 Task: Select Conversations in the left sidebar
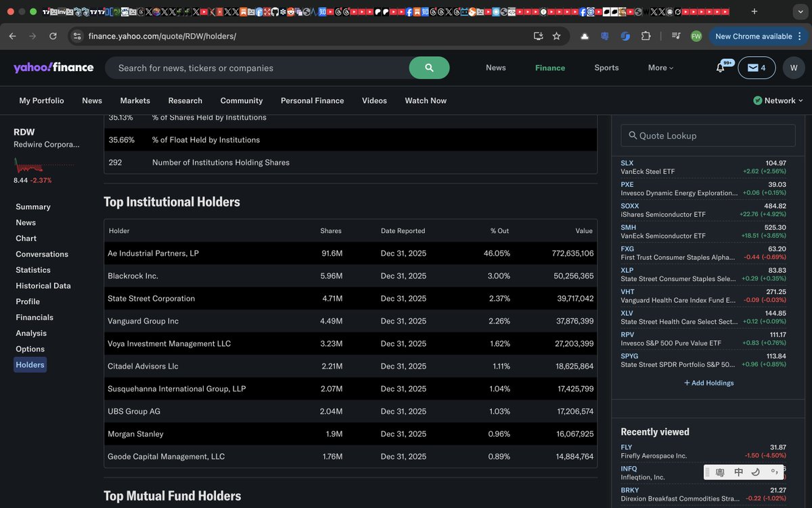click(42, 254)
